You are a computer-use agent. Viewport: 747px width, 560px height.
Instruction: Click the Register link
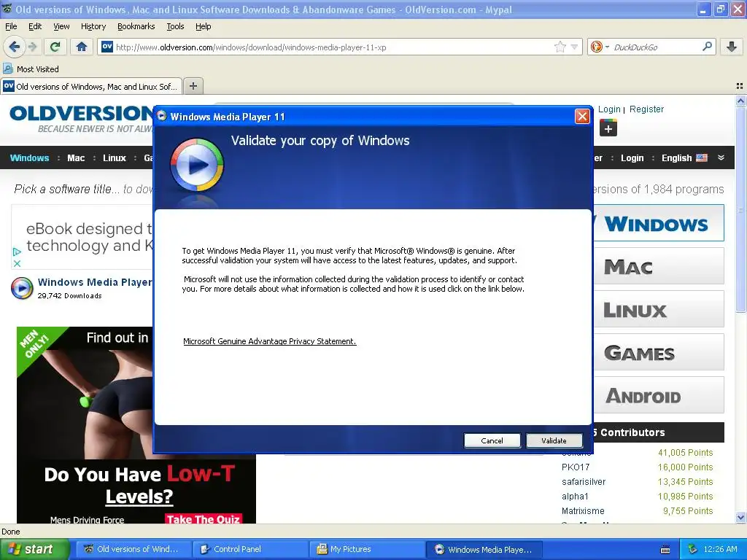pyautogui.click(x=646, y=109)
